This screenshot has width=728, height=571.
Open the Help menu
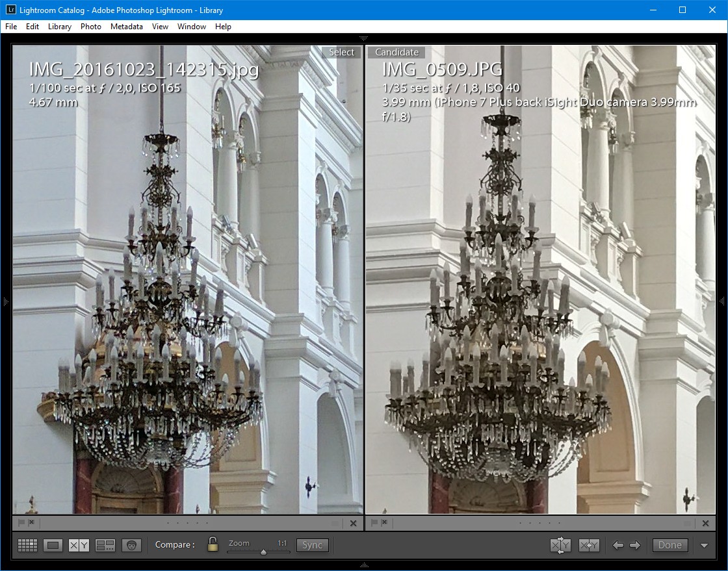[223, 27]
